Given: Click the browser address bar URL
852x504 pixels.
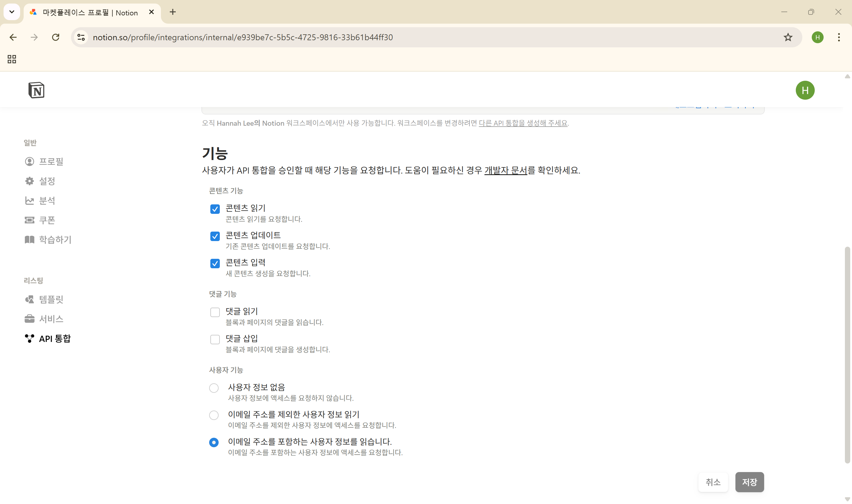Looking at the screenshot, I should 243,37.
